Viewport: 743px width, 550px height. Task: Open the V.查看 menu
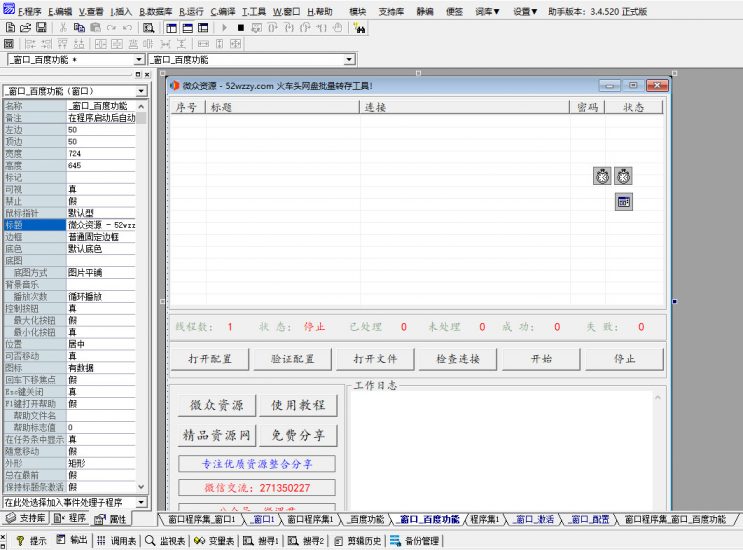[x=91, y=11]
